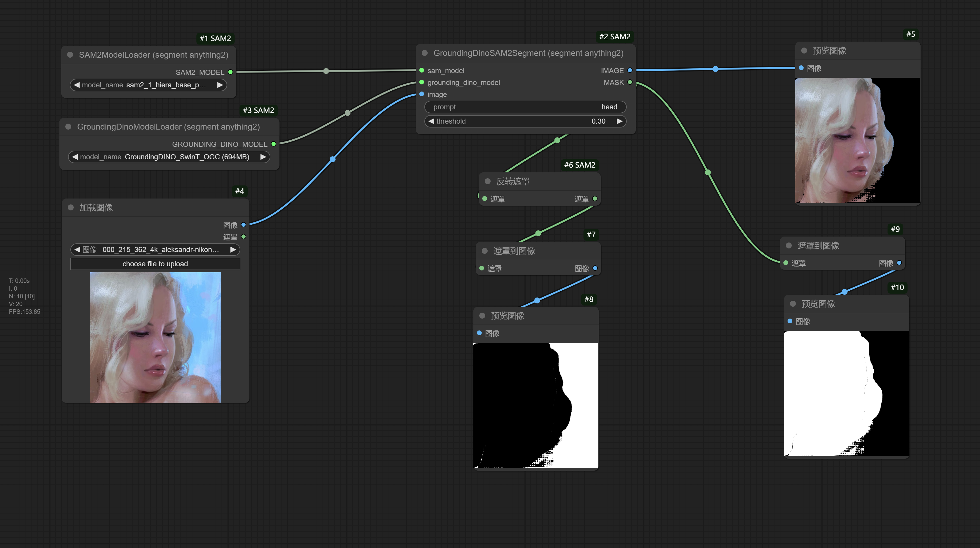Click the white mask preview in node #10

pyautogui.click(x=846, y=393)
